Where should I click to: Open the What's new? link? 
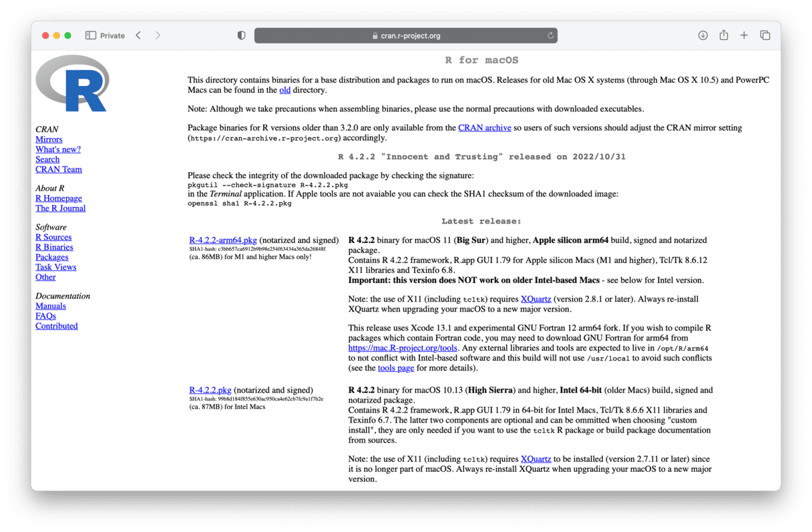58,150
